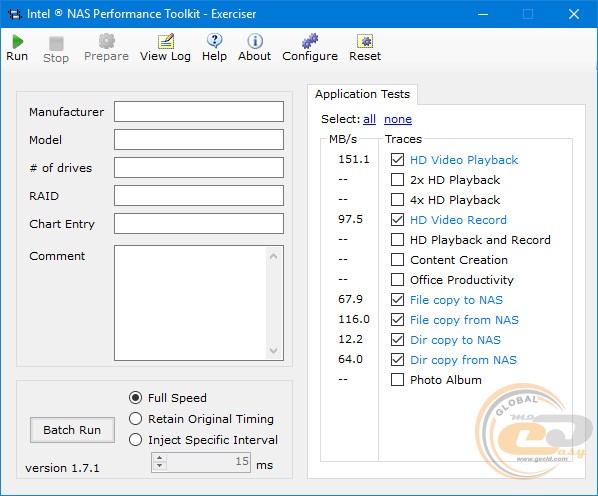
Task: Select Retain Original Timing option
Action: pyautogui.click(x=135, y=419)
